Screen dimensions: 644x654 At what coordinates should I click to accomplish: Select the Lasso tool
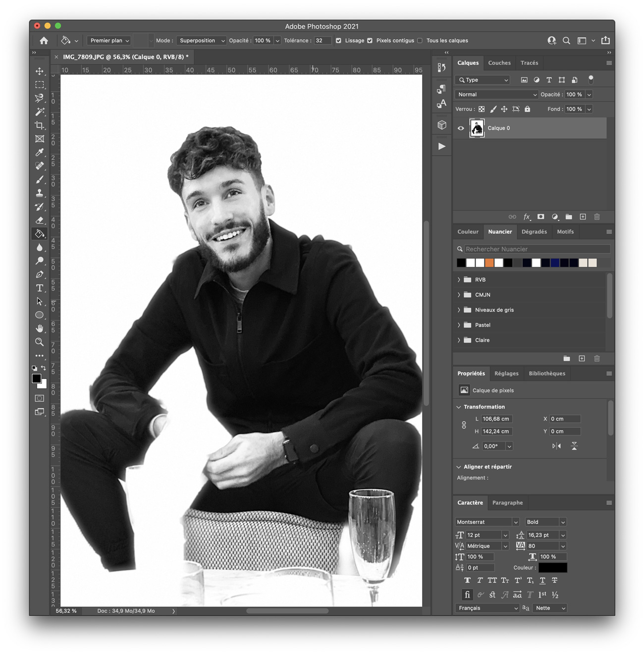point(40,98)
